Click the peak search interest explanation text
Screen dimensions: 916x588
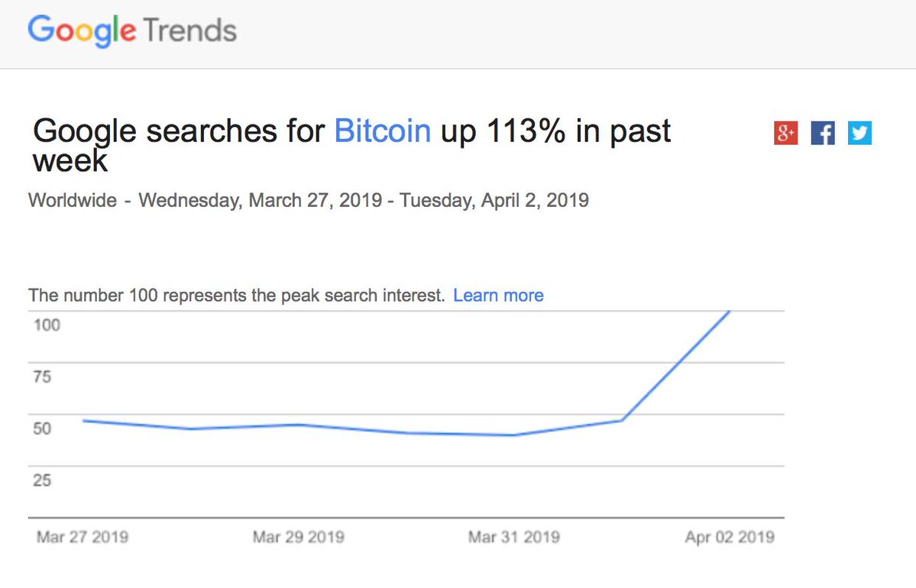pyautogui.click(x=237, y=296)
